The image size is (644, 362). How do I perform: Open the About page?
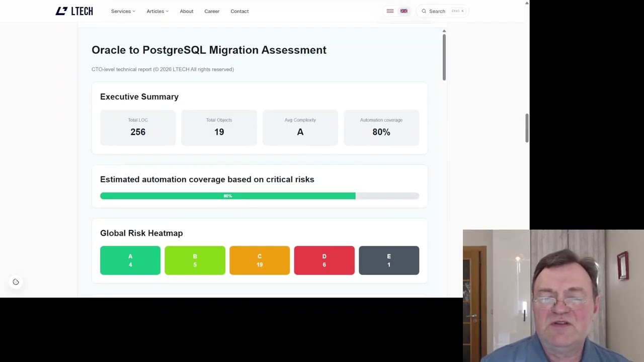pyautogui.click(x=187, y=11)
